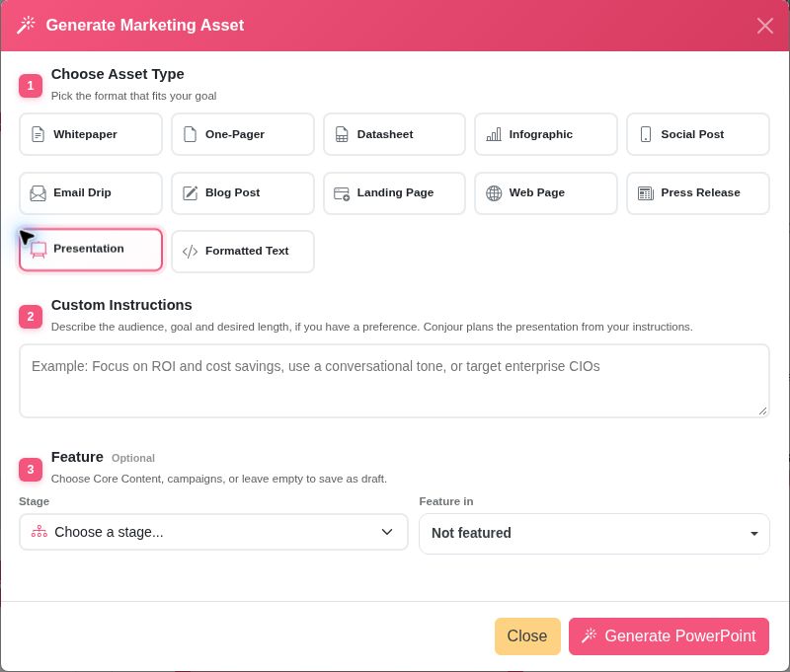Image resolution: width=790 pixels, height=672 pixels.
Task: Select the Email Drip envelope icon
Action: point(38,193)
